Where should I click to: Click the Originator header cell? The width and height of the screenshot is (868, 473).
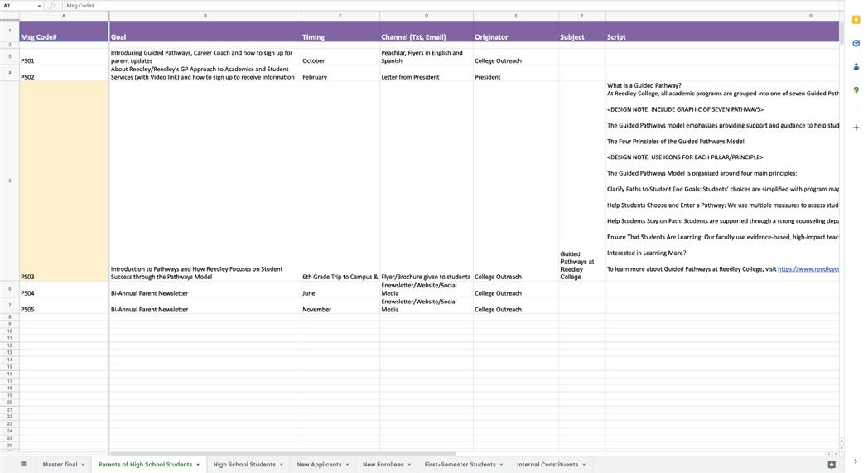pyautogui.click(x=515, y=31)
